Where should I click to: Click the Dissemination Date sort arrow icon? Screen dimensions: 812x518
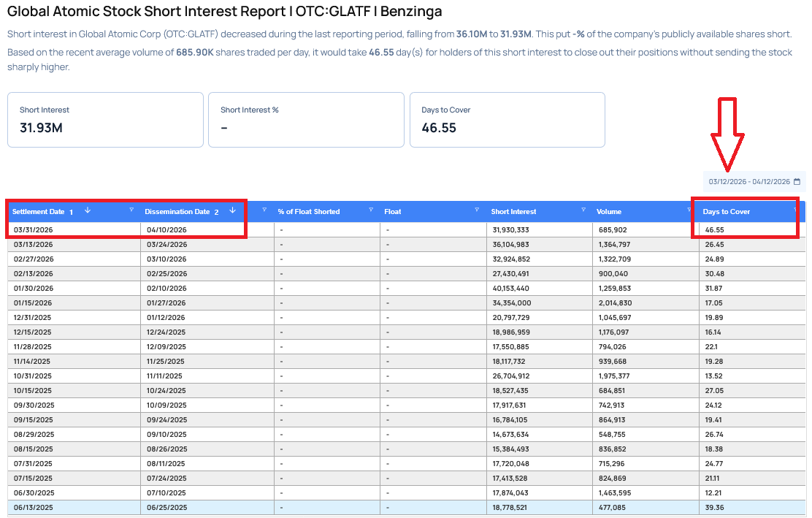pyautogui.click(x=232, y=210)
